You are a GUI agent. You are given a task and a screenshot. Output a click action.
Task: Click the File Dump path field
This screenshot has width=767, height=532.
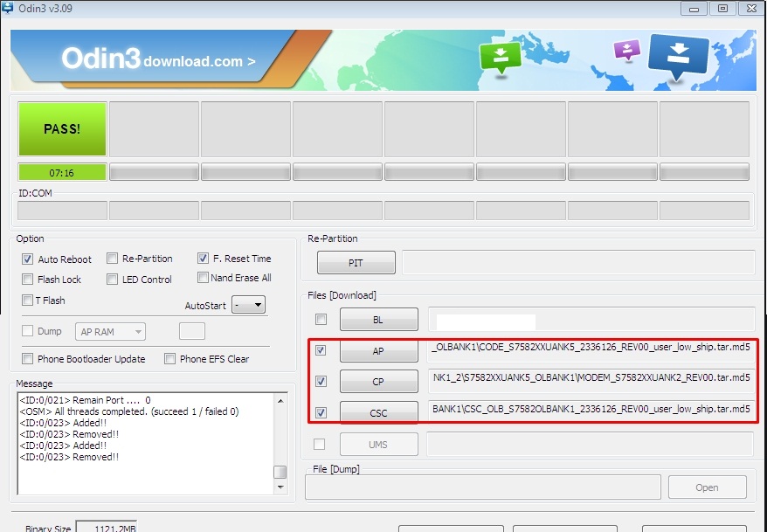coord(483,487)
